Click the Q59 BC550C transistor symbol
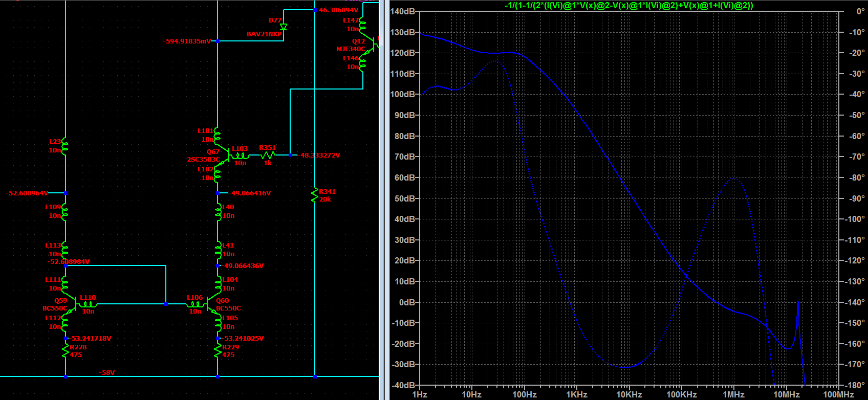Image resolution: width=868 pixels, height=400 pixels. pyautogui.click(x=71, y=304)
